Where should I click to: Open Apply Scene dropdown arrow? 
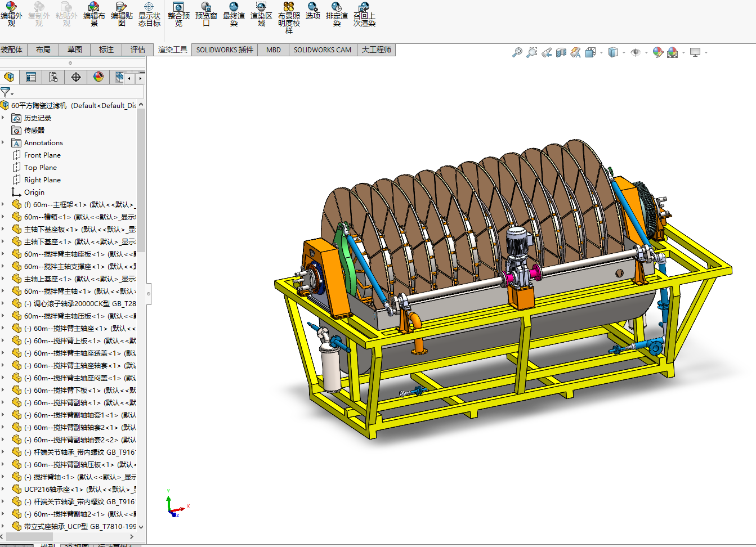click(683, 52)
